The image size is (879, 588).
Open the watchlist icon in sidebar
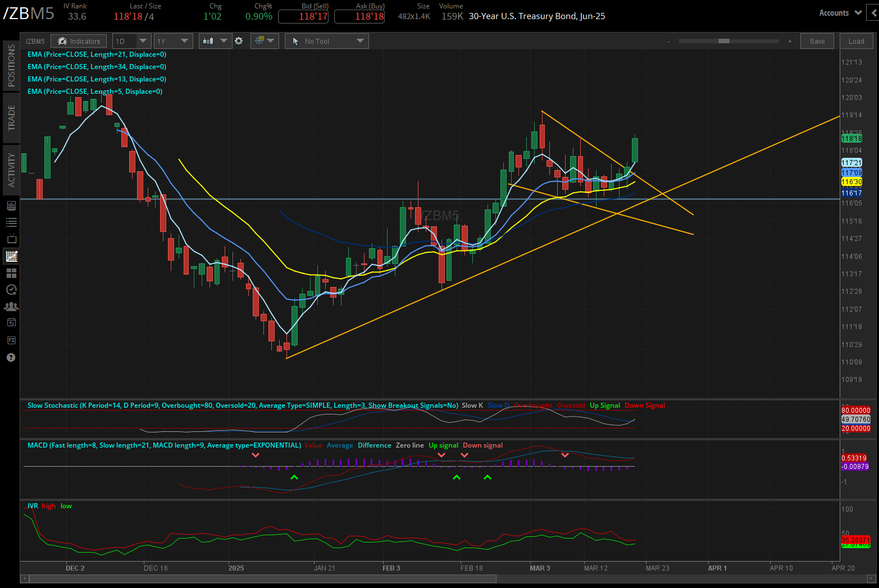[11, 222]
